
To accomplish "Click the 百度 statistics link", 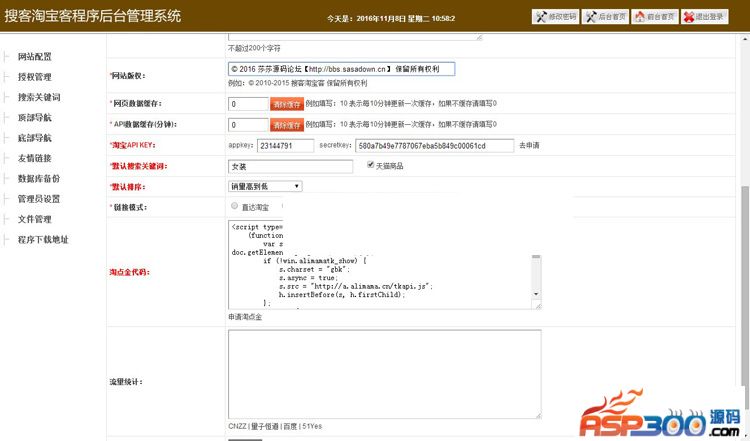I will (291, 426).
